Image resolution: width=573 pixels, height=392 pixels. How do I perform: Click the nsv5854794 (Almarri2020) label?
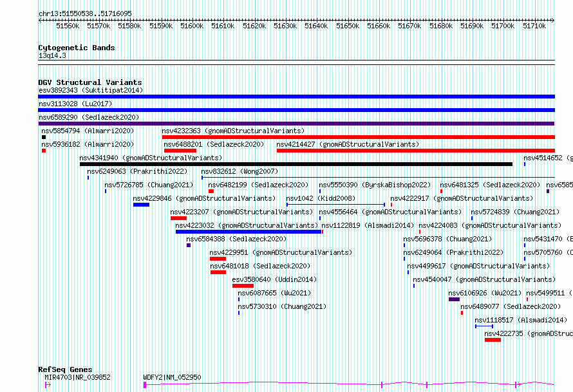(x=88, y=131)
